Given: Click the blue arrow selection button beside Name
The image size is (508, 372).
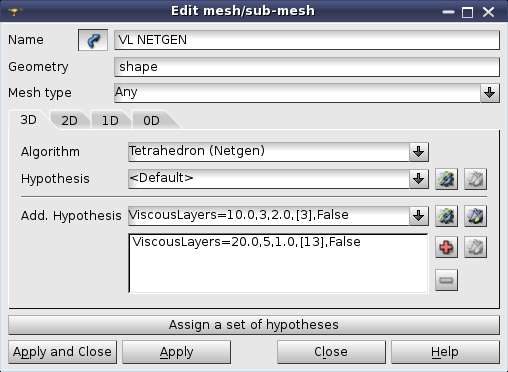Looking at the screenshot, I should 93,40.
